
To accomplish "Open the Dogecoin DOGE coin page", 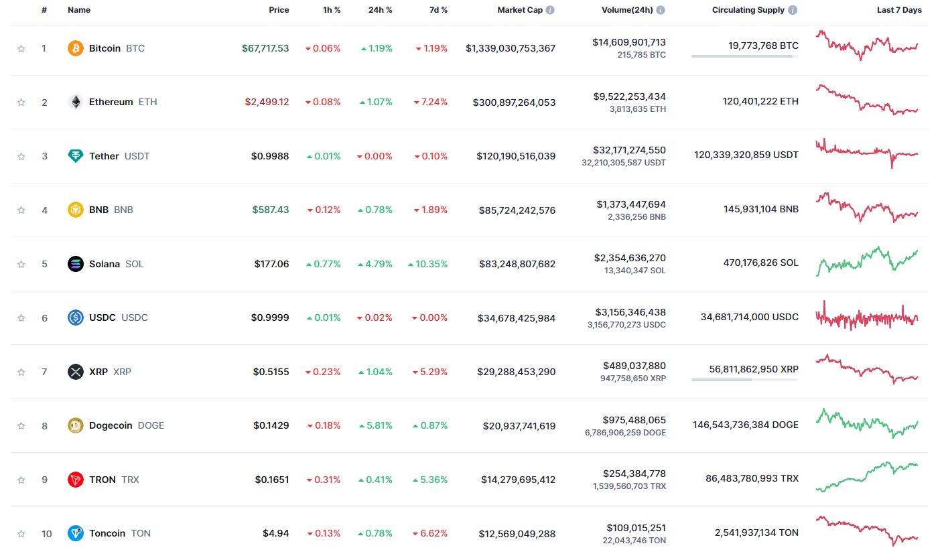I will [127, 425].
